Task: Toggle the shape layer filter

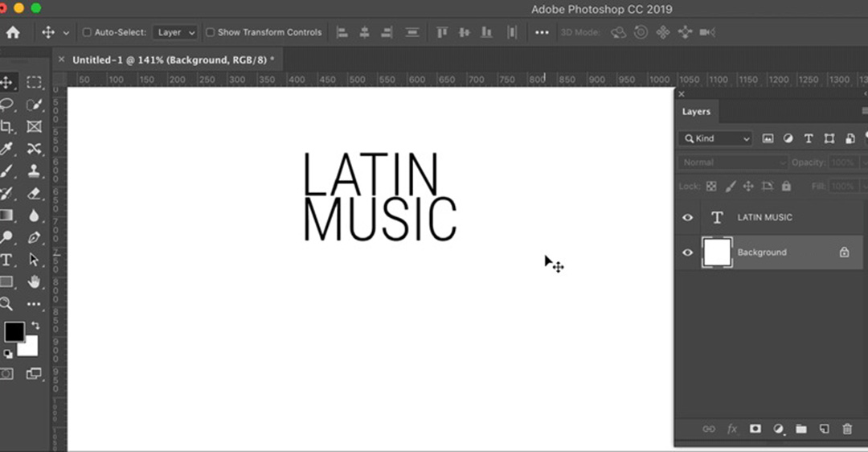Action: [x=829, y=138]
